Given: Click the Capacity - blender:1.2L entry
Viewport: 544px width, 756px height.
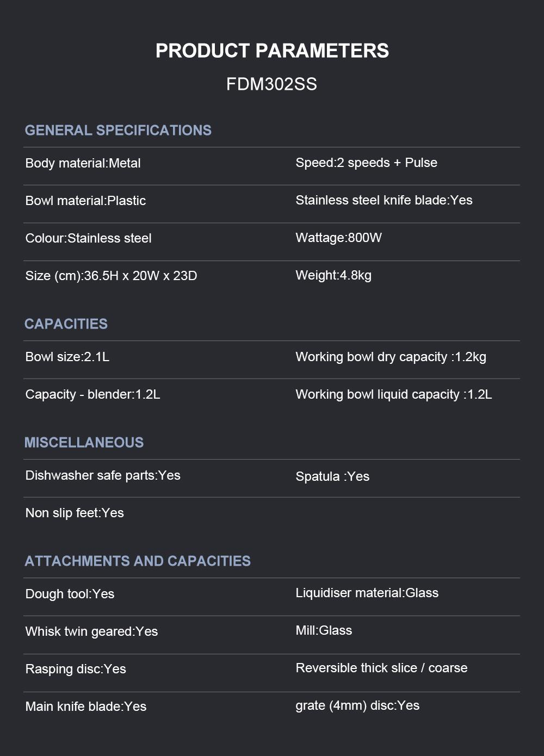Looking at the screenshot, I should [x=92, y=394].
